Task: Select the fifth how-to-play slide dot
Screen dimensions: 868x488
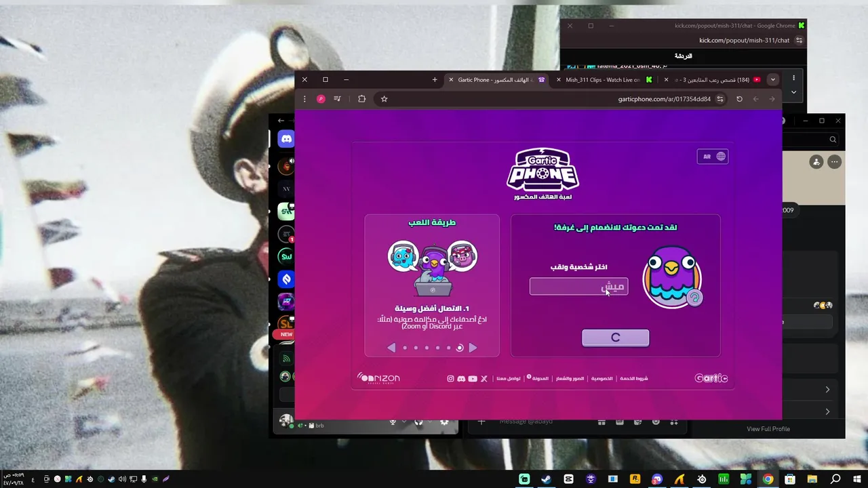Action: point(448,348)
